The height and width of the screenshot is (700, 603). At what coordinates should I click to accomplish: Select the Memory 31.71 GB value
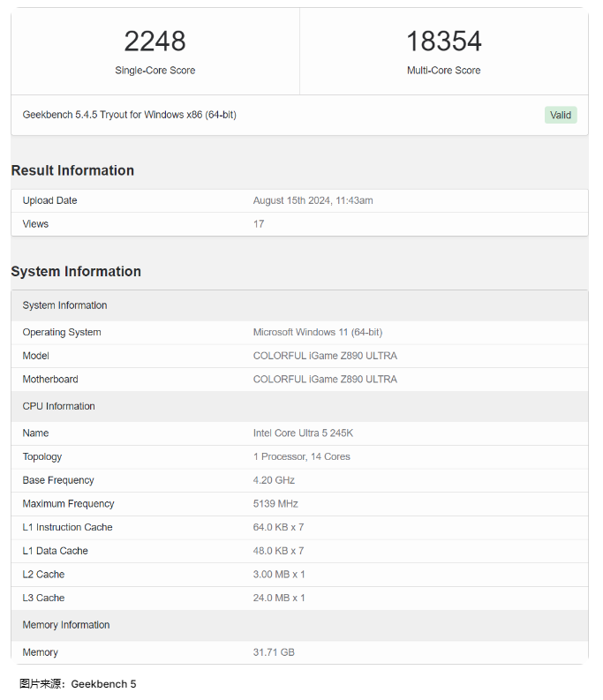pyautogui.click(x=274, y=652)
